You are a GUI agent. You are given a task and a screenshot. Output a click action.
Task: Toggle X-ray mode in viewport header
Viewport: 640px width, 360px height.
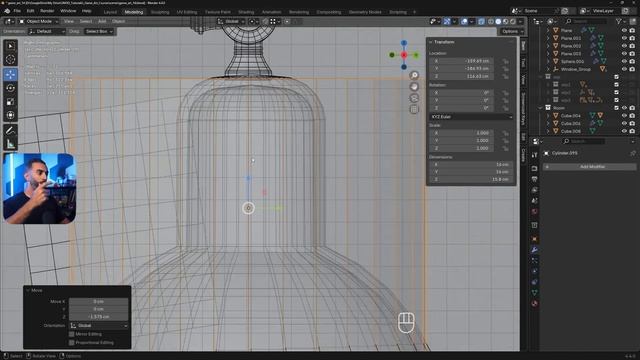pos(481,21)
